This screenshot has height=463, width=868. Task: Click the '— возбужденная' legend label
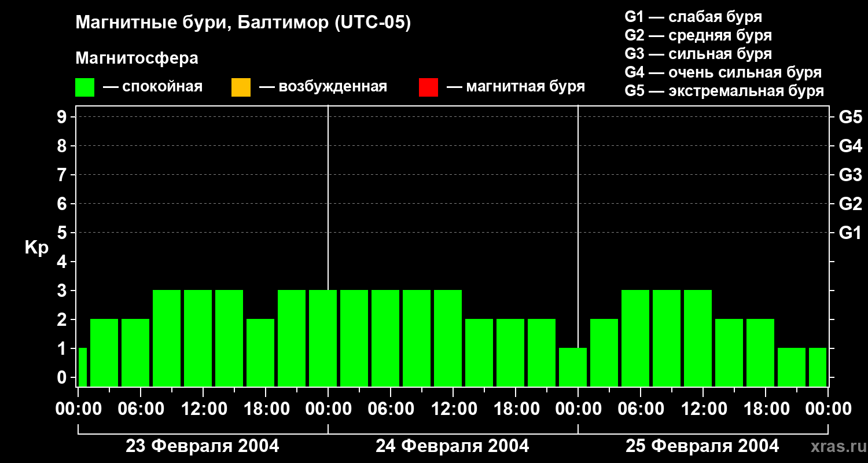click(x=323, y=87)
